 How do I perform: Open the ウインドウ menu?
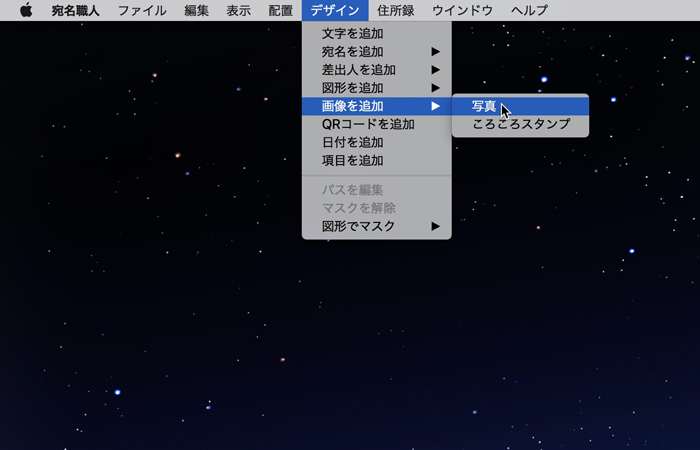click(x=462, y=10)
